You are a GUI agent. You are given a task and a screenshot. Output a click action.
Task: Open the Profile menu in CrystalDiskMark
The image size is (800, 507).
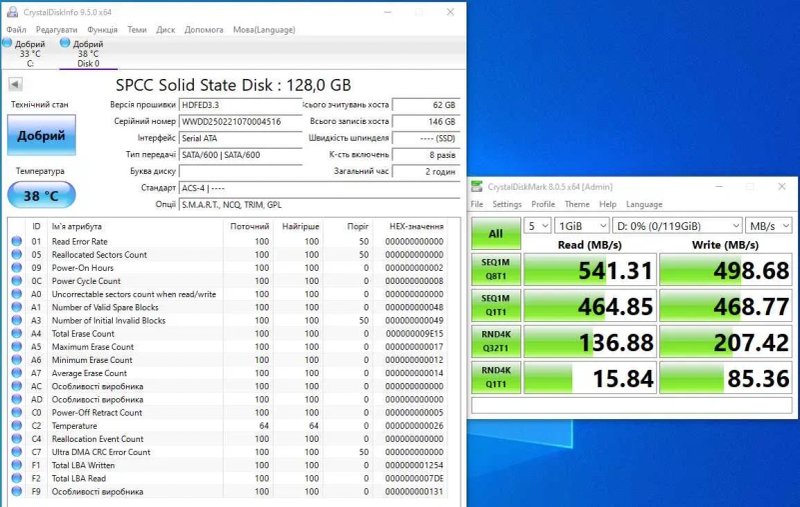[543, 204]
